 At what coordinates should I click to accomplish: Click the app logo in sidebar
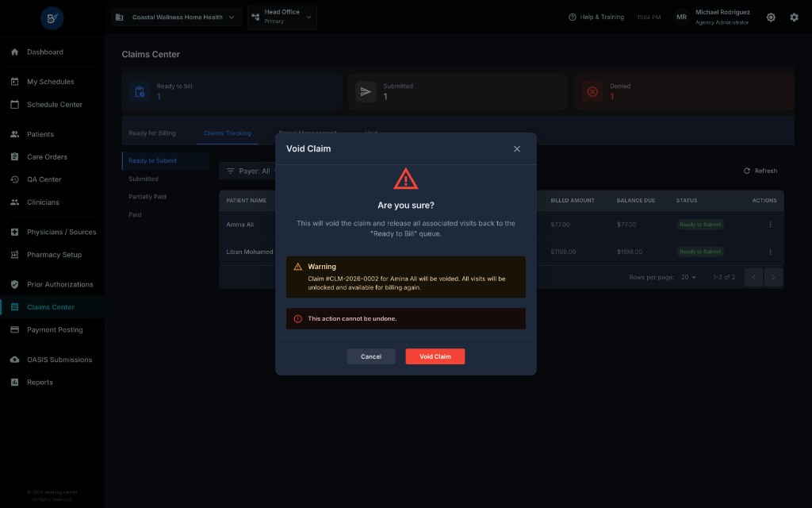[x=52, y=18]
